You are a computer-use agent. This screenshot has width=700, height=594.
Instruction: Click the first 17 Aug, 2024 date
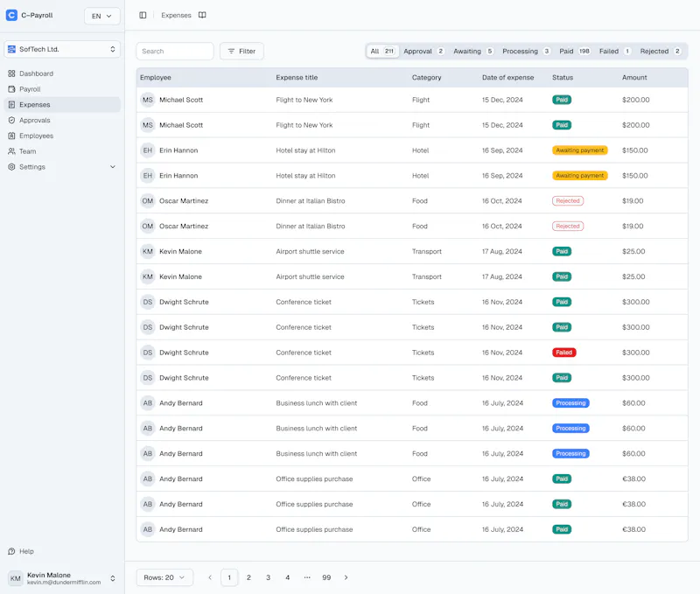tap(501, 252)
